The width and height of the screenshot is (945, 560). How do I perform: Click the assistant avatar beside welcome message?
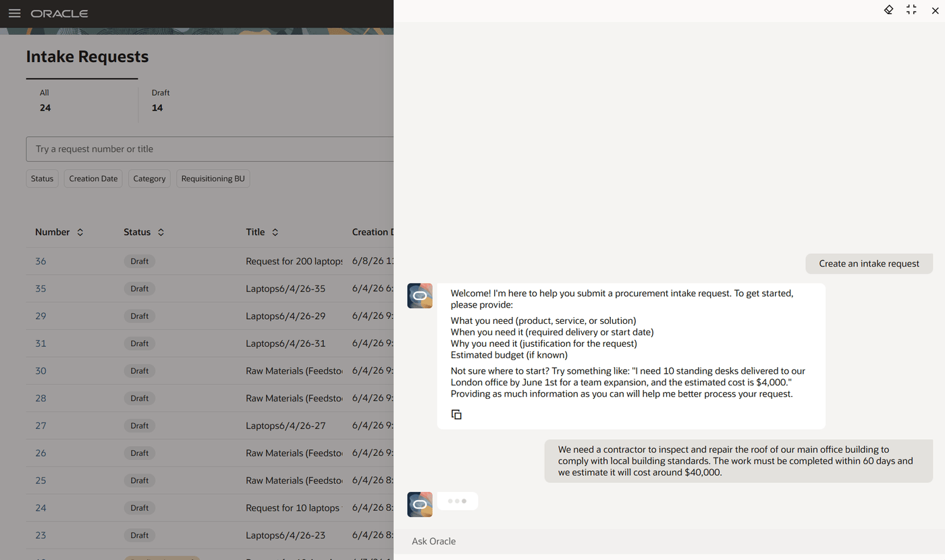420,296
